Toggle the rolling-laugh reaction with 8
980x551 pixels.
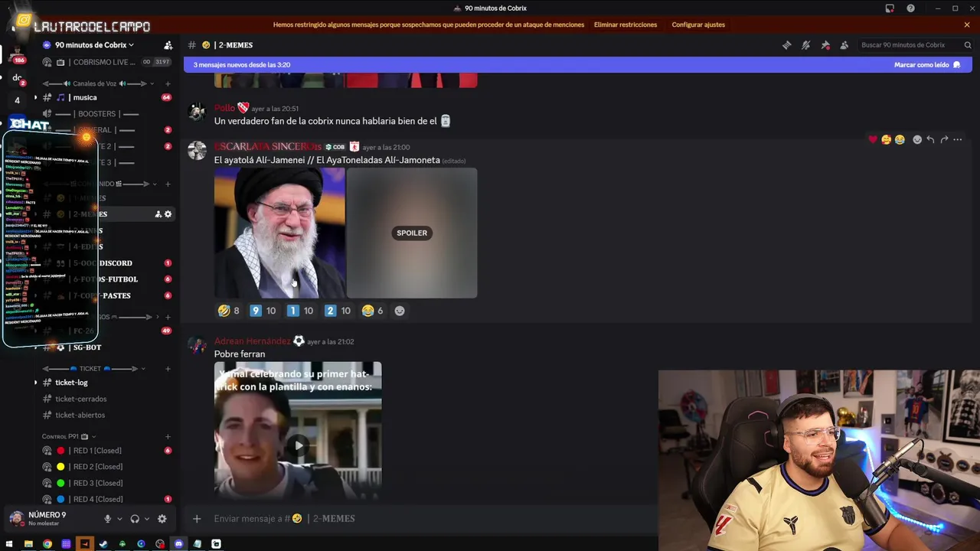coord(229,311)
